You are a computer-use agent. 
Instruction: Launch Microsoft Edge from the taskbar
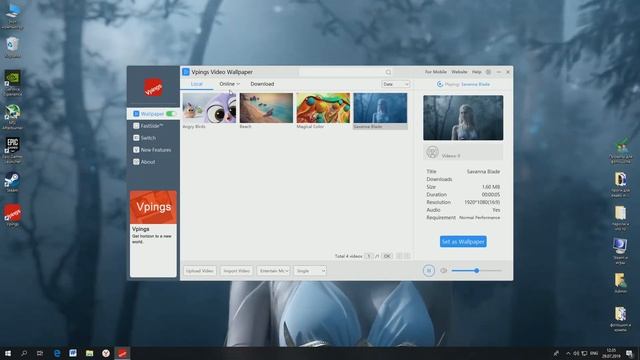point(57,353)
